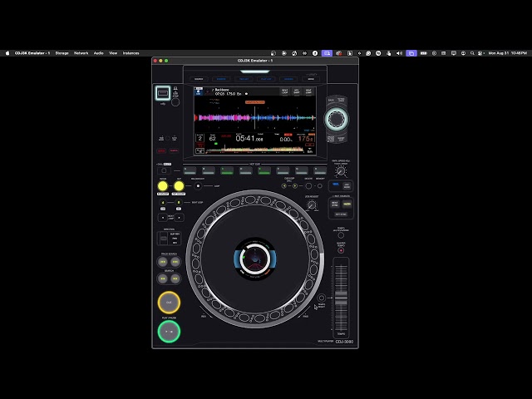Click the BEAT JUMP left arrow
532x399 pixels.
pos(163,218)
